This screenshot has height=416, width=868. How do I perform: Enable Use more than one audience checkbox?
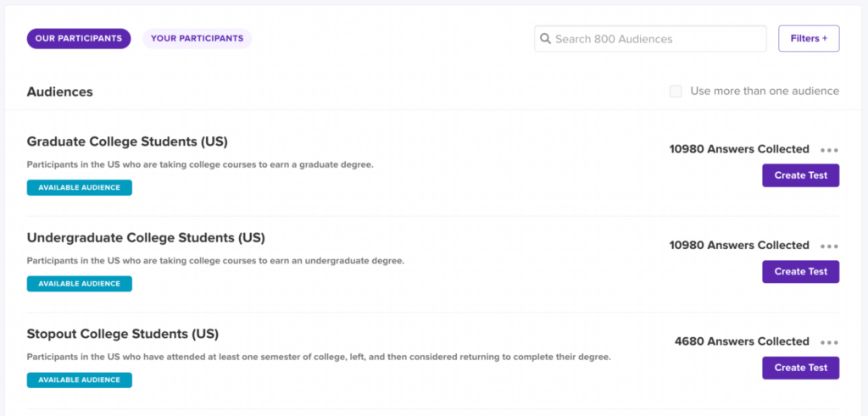coord(676,92)
